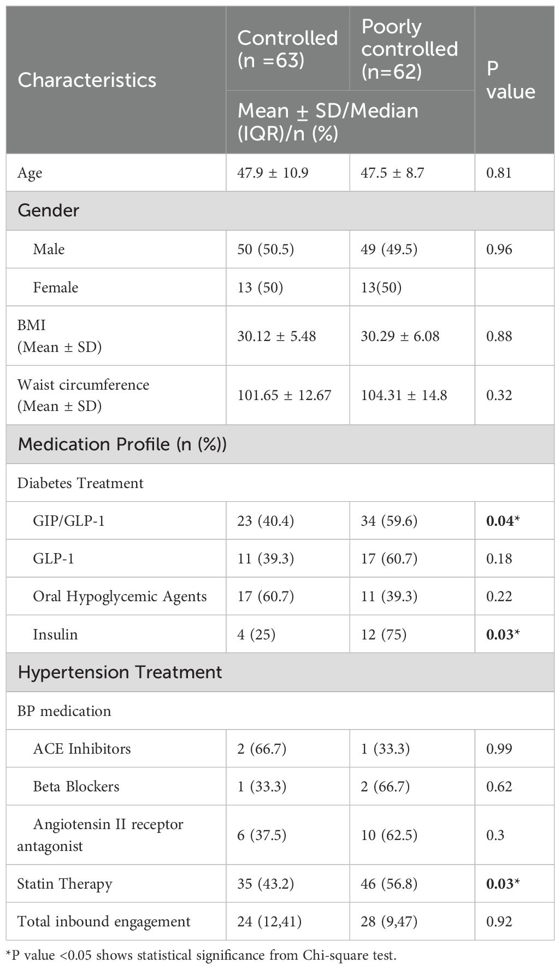Image resolution: width=560 pixels, height=969 pixels.
Task: Select the Male row label
Action: coord(49,249)
